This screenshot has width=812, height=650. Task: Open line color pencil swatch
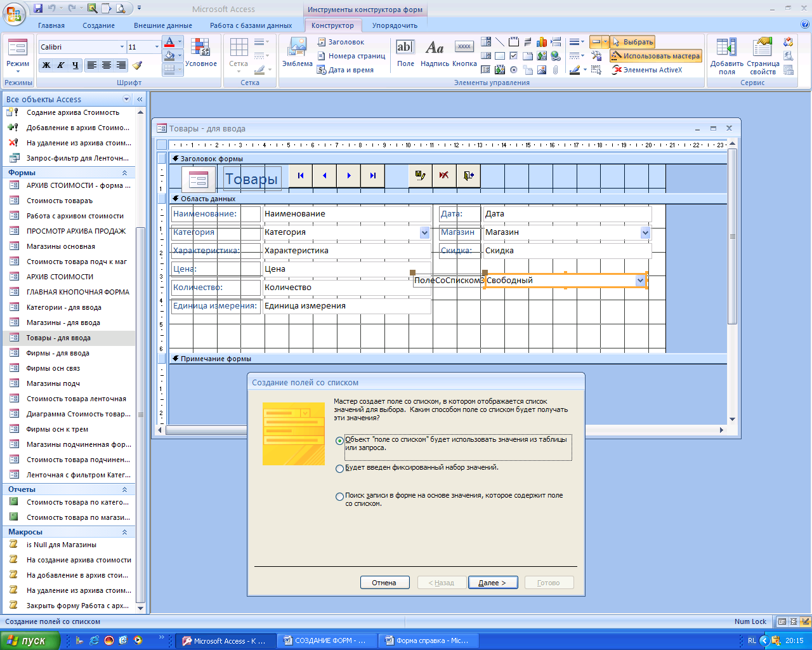[x=575, y=70]
